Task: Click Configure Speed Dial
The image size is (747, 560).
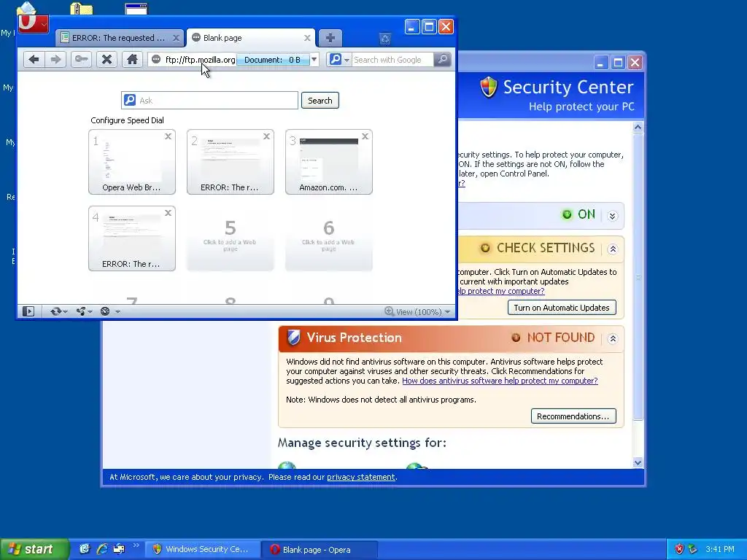Action: tap(127, 120)
